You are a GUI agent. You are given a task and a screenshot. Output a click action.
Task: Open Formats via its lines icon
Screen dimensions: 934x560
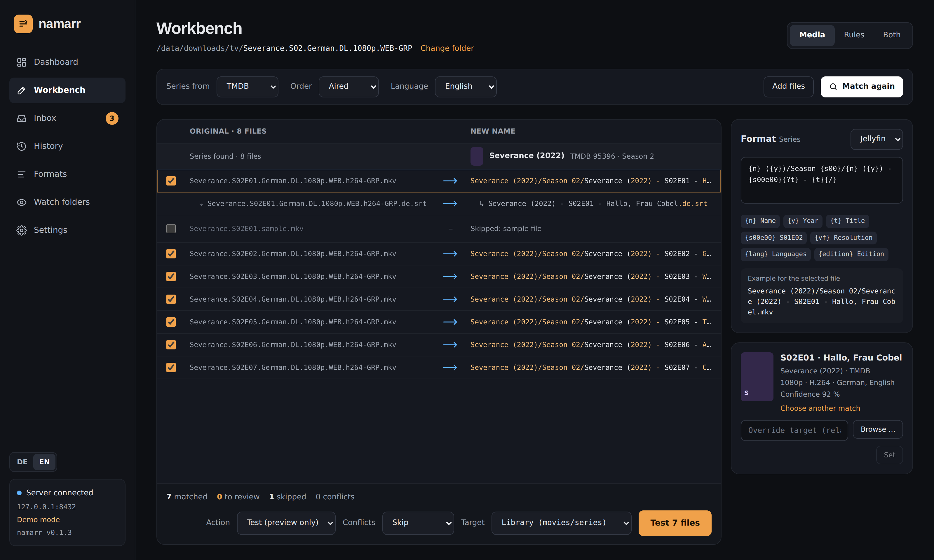click(22, 174)
